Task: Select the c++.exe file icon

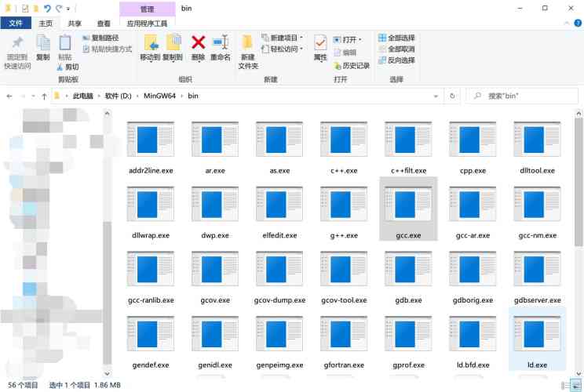Action: click(x=344, y=139)
